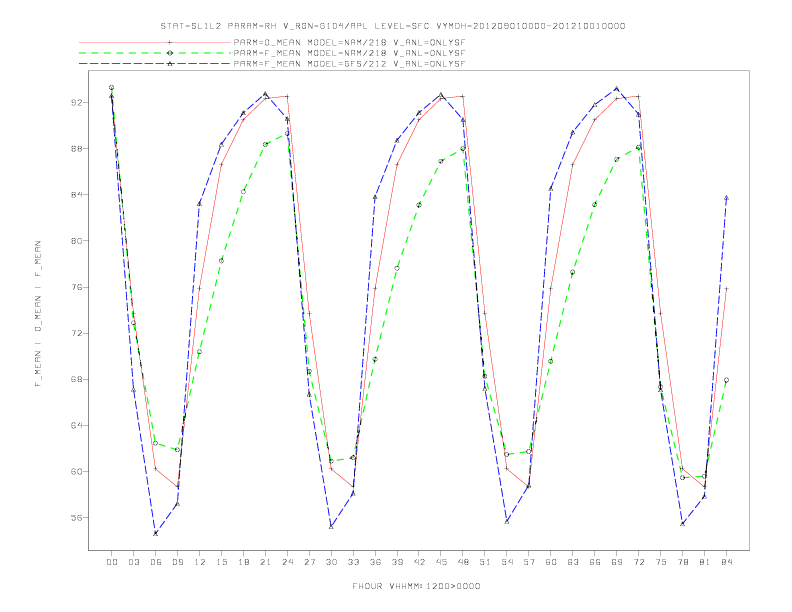
Task: Click the x-axis tick label 60
Action: [551, 562]
